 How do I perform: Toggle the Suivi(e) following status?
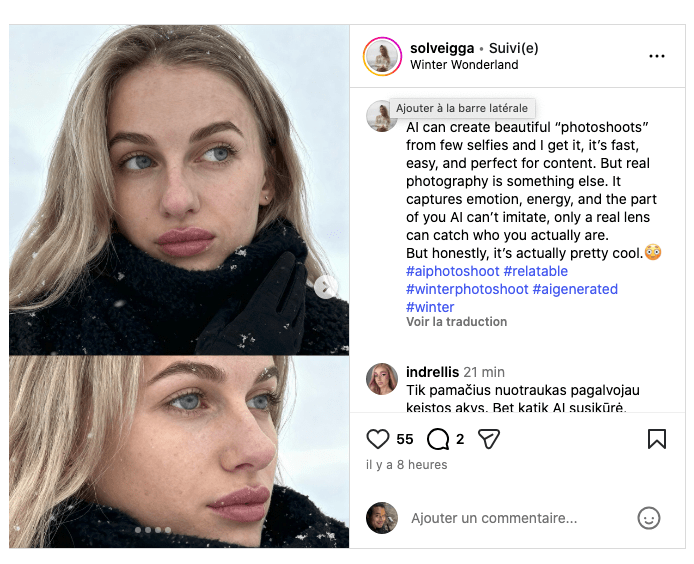(x=514, y=48)
